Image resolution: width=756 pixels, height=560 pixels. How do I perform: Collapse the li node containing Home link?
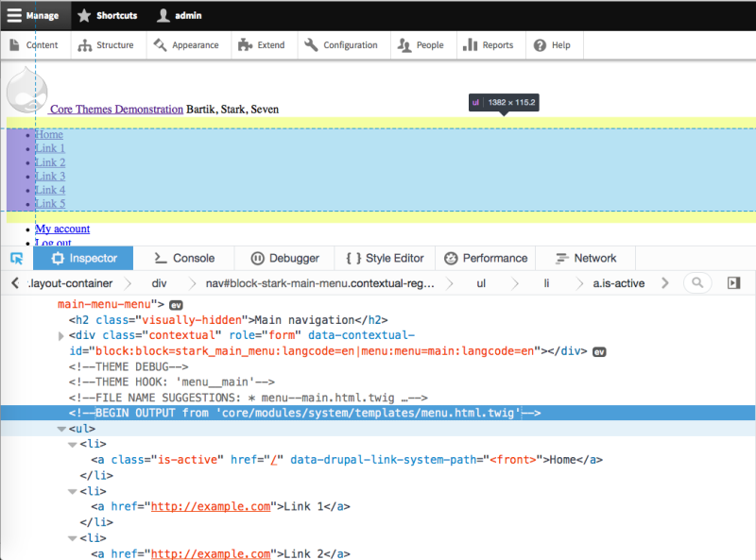point(73,445)
